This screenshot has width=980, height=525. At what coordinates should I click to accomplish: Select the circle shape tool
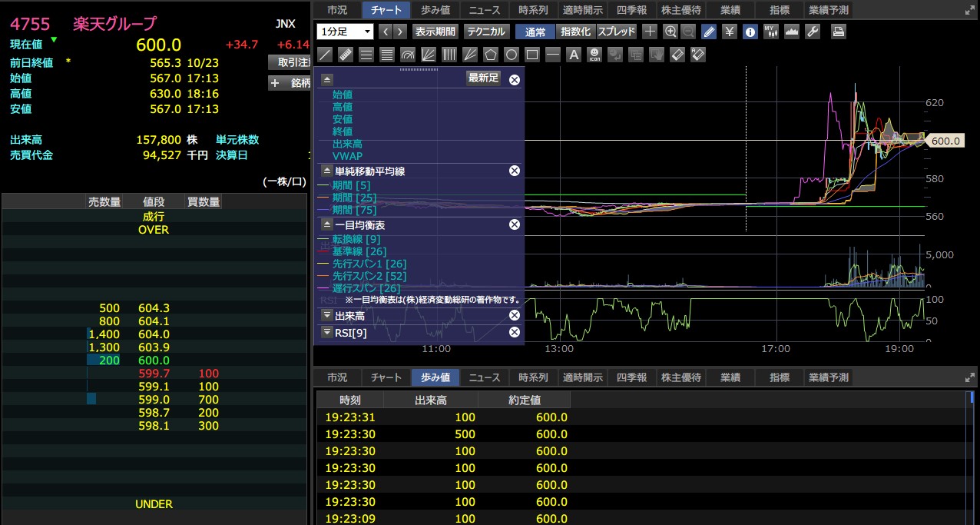point(512,55)
